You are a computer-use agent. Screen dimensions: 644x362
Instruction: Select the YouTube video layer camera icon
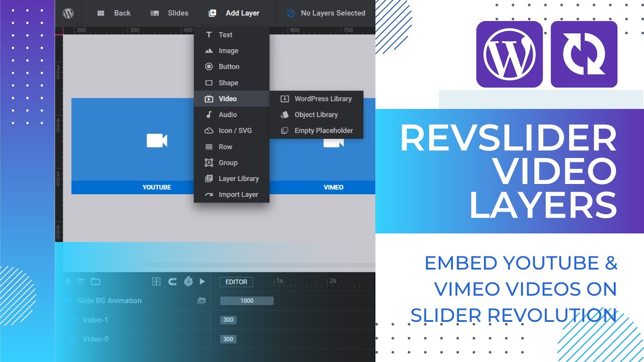click(x=157, y=141)
